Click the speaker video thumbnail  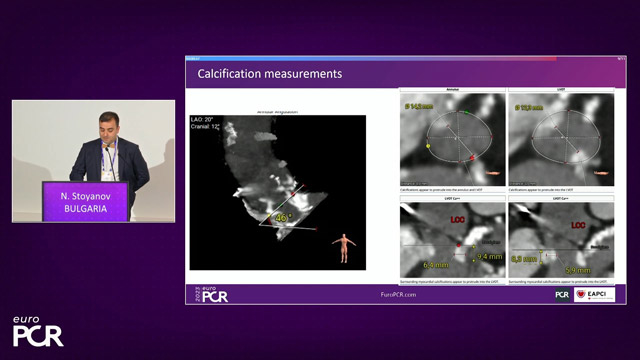tap(93, 161)
